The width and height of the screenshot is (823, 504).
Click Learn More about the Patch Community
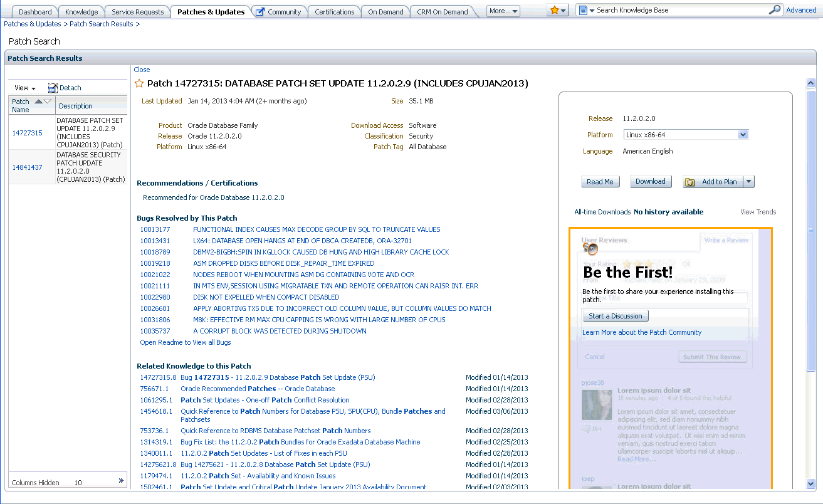(x=642, y=332)
